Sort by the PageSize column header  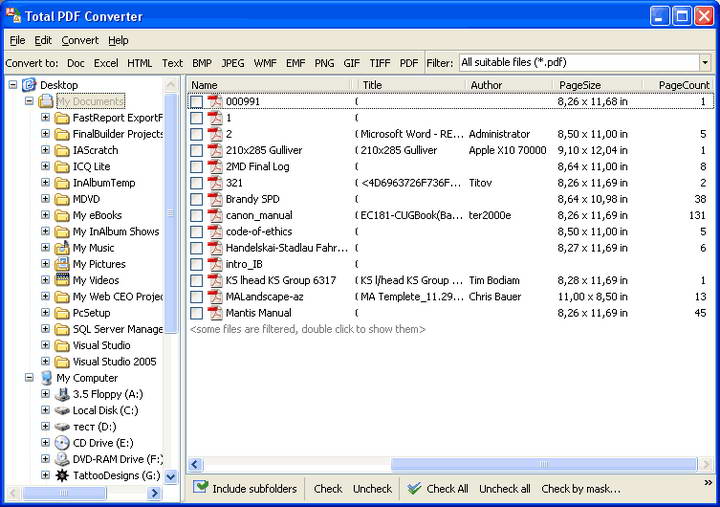coord(598,85)
